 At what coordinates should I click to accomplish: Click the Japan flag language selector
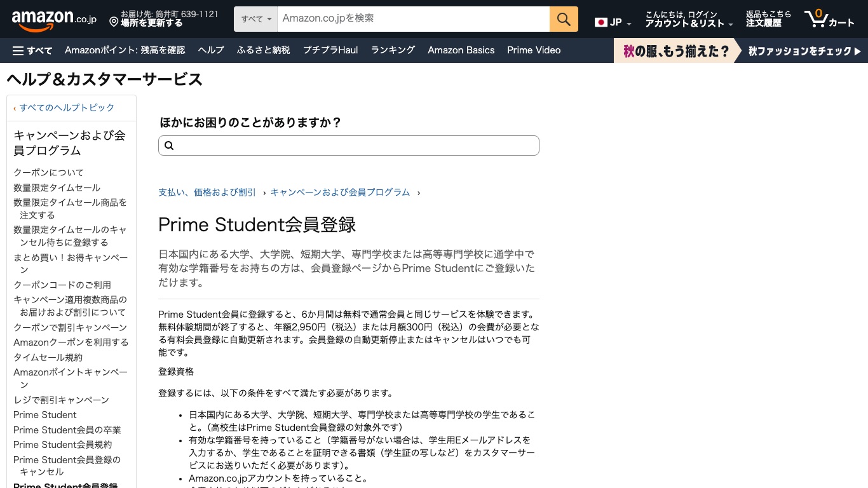(613, 22)
